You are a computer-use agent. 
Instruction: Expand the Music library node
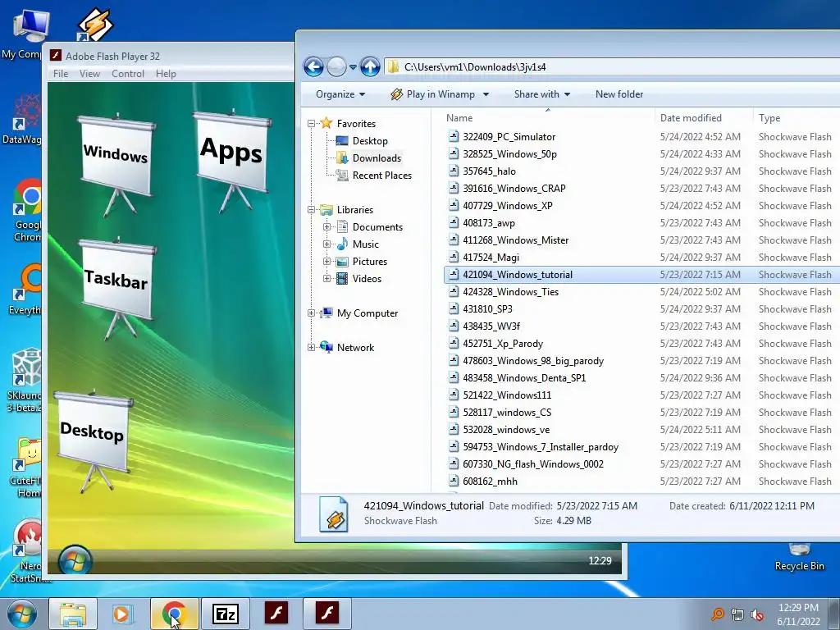[326, 244]
